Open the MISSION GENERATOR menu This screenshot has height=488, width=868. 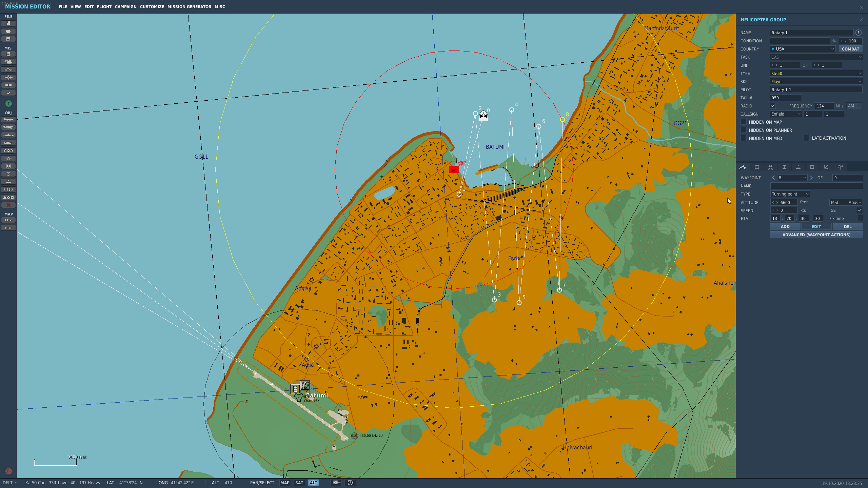point(189,6)
